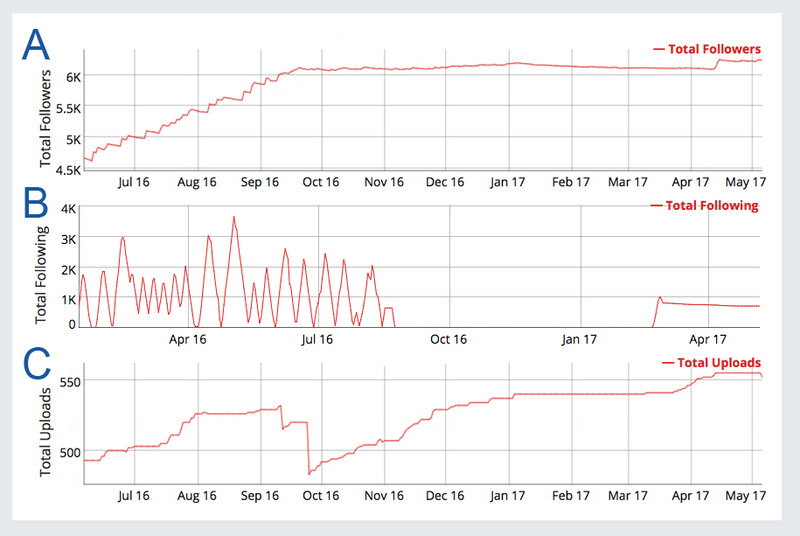Click the panel C letter label
The height and width of the screenshot is (536, 800).
click(x=37, y=363)
